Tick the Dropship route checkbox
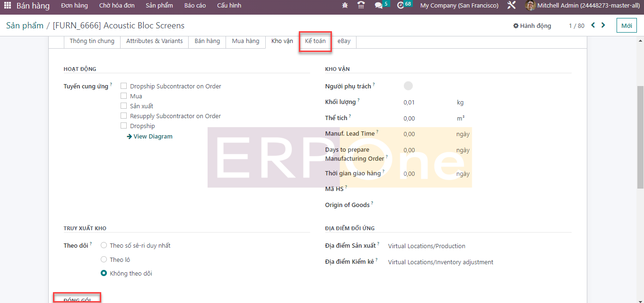Viewport: 644px width, 303px height. (124, 126)
